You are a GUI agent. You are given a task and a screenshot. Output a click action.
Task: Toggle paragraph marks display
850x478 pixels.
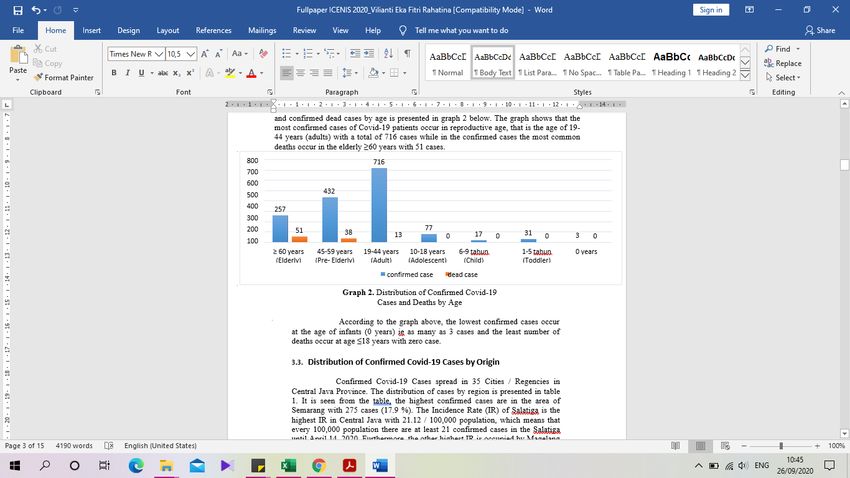[x=407, y=53]
